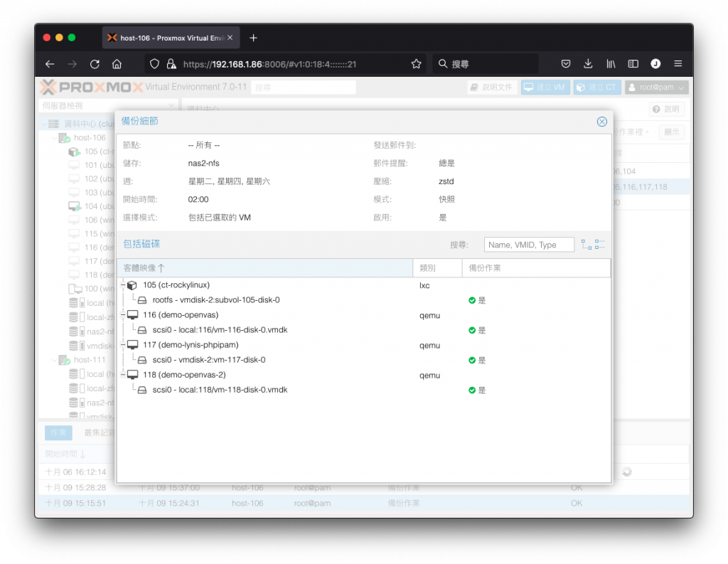Open the 伺服器檢視 view dropdown
The width and height of the screenshot is (728, 564).
pos(108,106)
